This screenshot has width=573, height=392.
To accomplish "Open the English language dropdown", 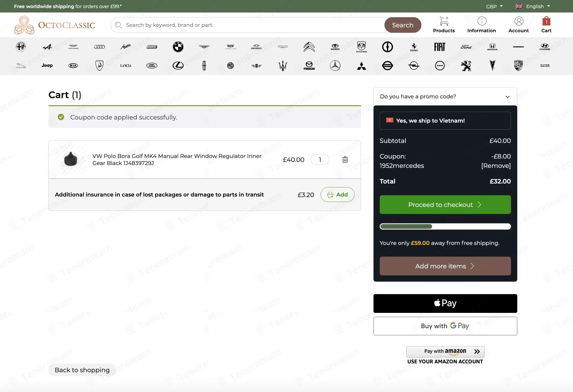I will pos(533,6).
